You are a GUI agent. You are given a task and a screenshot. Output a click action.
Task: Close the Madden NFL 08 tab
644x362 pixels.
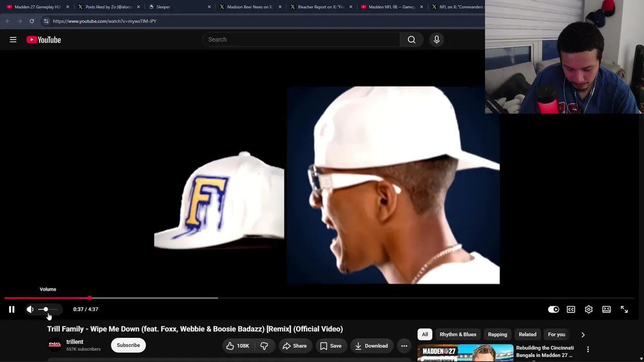(x=422, y=7)
